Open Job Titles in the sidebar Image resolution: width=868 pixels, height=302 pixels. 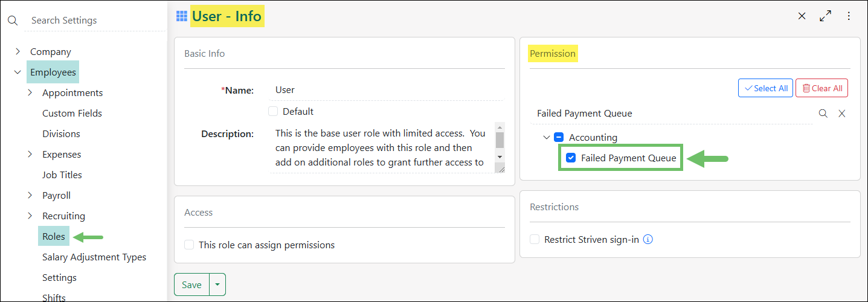click(x=62, y=175)
